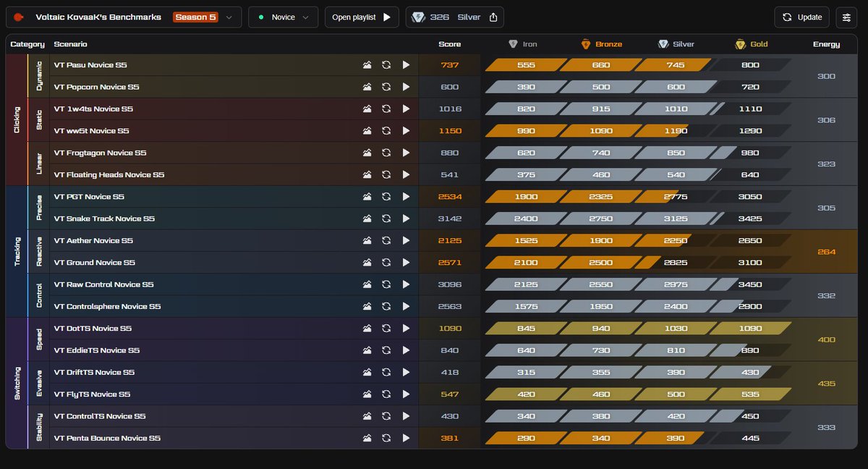Image resolution: width=868 pixels, height=469 pixels.
Task: Refresh the VT Ground Novice S5 score
Action: click(386, 263)
